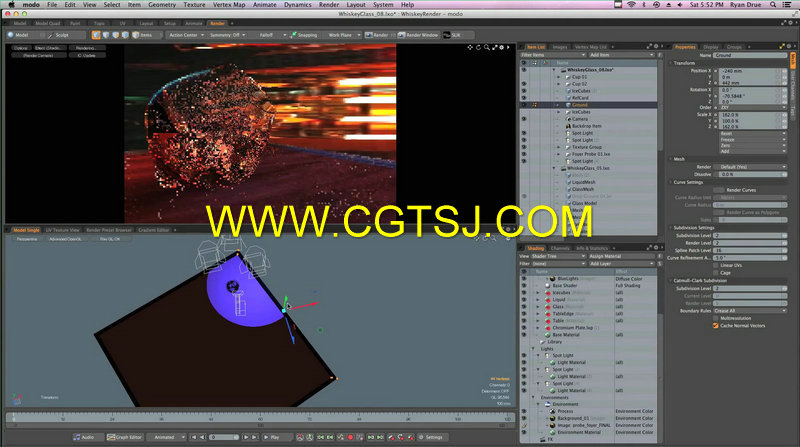Screen dimensions: 800x447
Task: Open the Add Layer dropdown in Shader Tree
Action: [621, 264]
